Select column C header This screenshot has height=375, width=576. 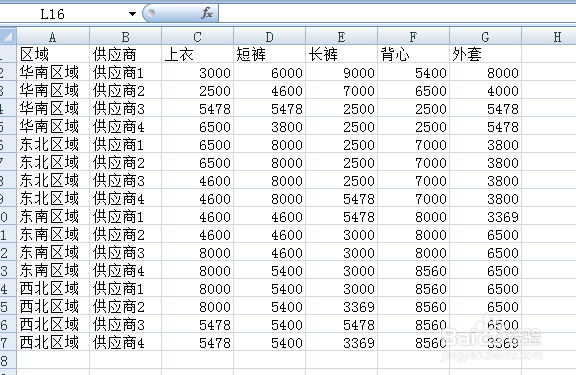click(197, 37)
